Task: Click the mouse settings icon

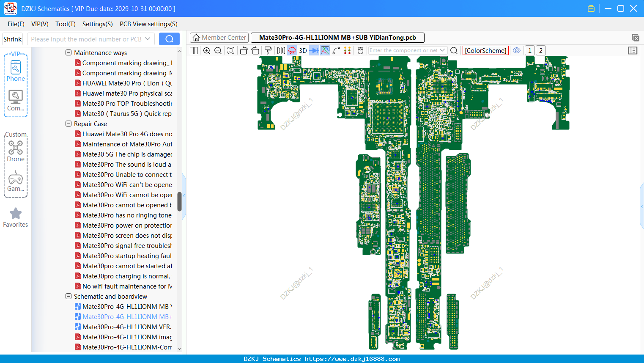Action: coord(361,50)
